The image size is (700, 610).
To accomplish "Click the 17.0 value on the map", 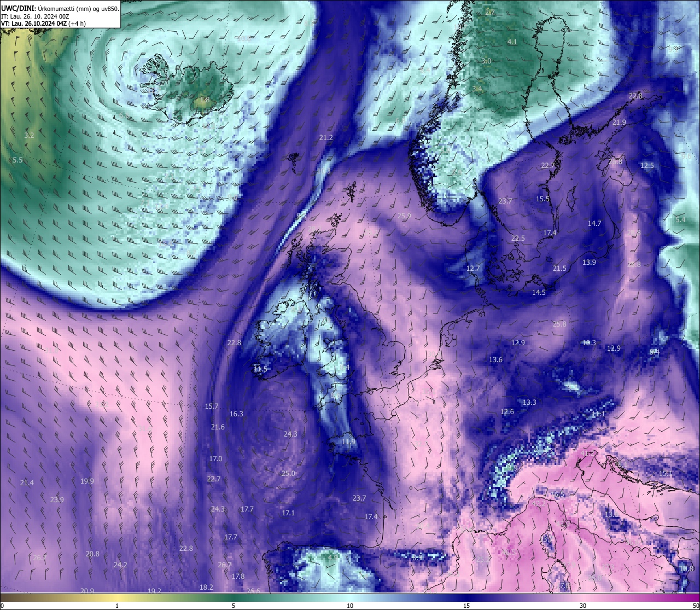I will [215, 458].
